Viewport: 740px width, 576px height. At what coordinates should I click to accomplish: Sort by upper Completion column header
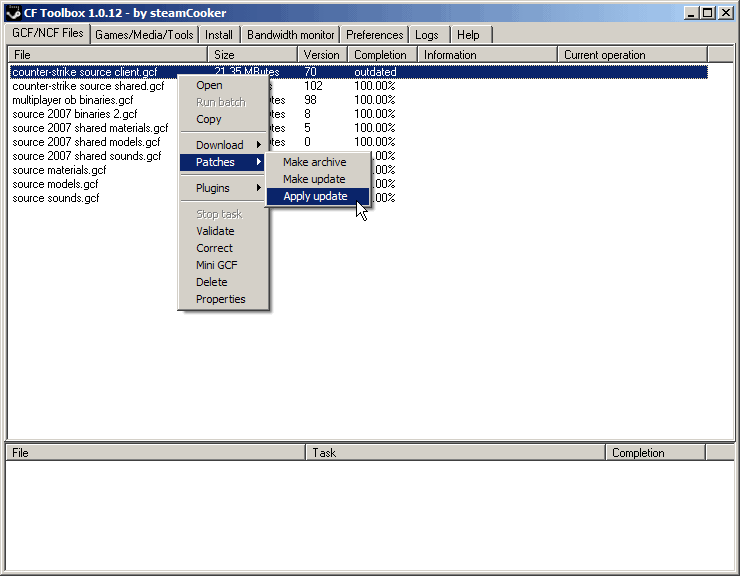click(x=382, y=55)
